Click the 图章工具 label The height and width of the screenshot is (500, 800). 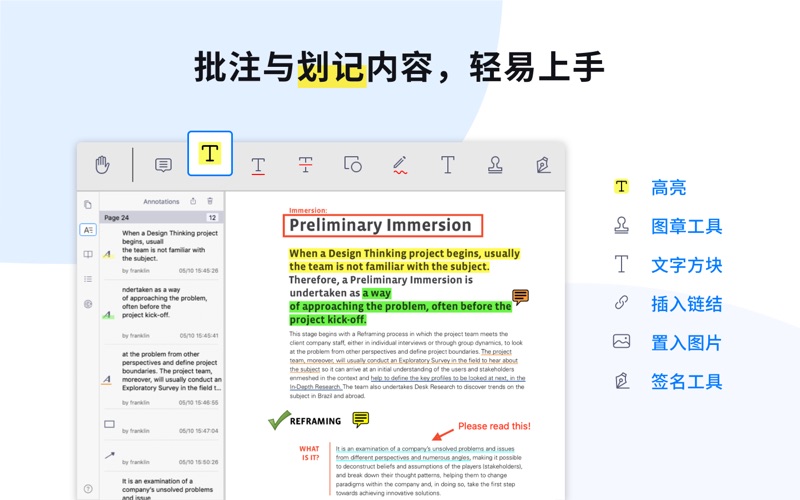[687, 226]
